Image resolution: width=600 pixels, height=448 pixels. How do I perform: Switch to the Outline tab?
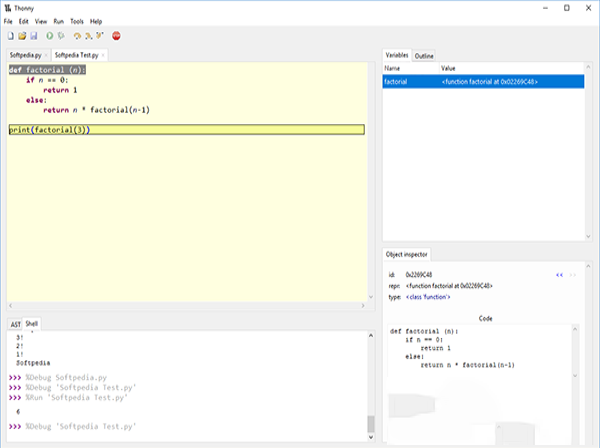pos(424,55)
